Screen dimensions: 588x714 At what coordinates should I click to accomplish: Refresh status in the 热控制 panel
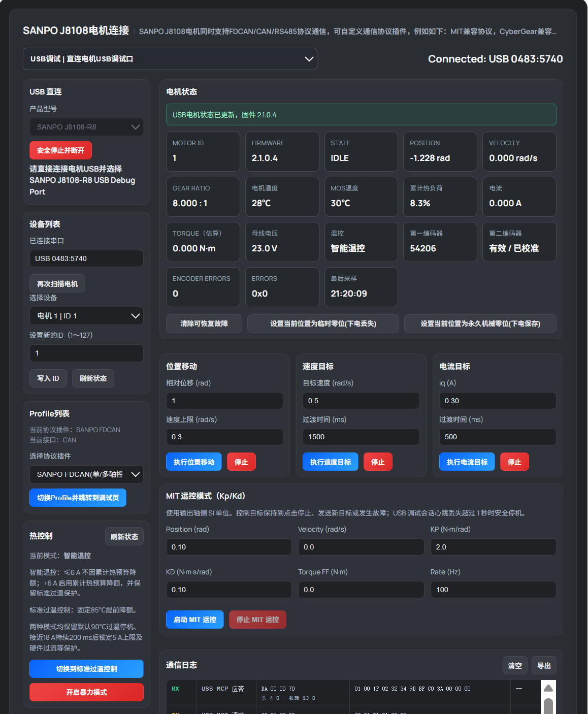pyautogui.click(x=124, y=536)
